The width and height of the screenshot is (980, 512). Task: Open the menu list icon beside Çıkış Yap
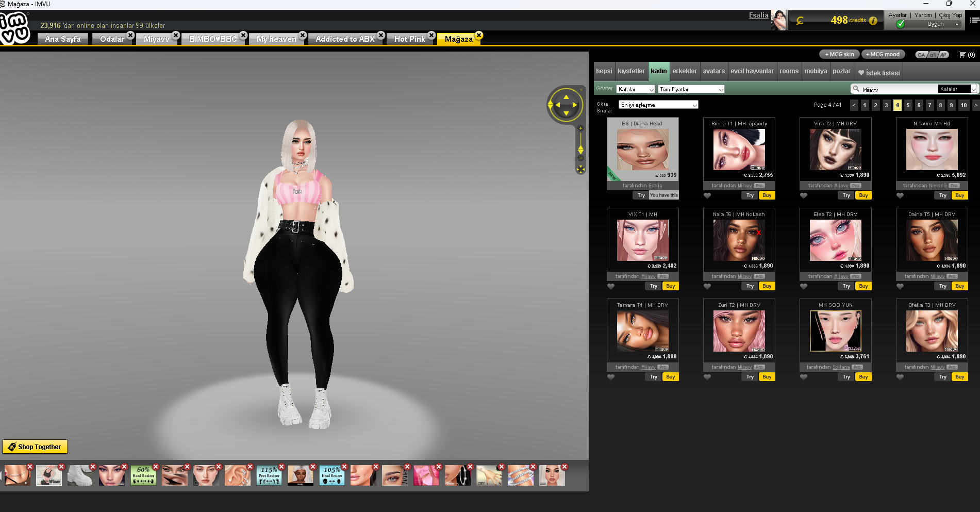point(974,20)
